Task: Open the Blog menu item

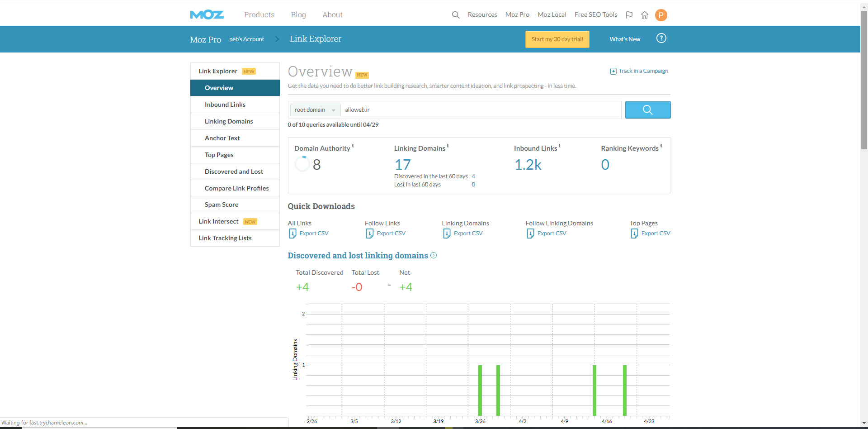Action: pyautogui.click(x=298, y=15)
